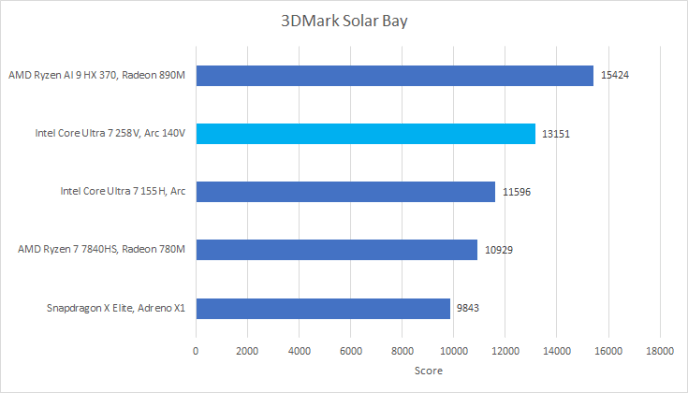Click the data label 10929
This screenshot has height=393, width=688.
498,250
